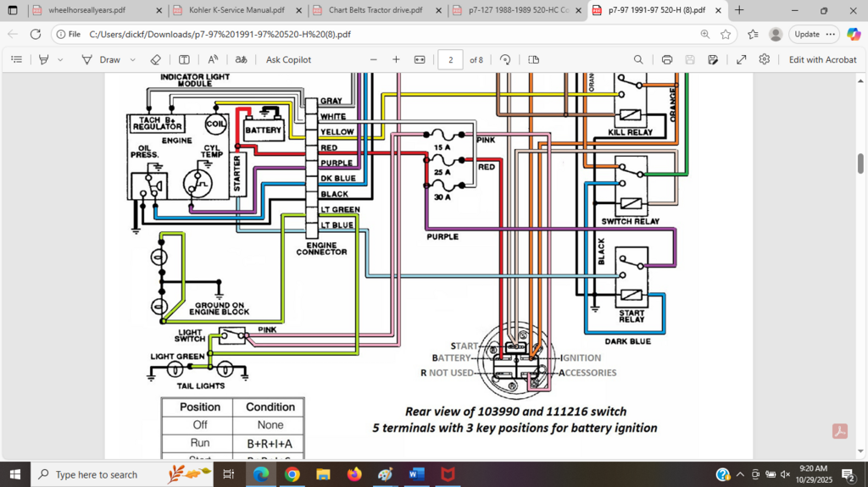Open PDF settings gear

pos(764,60)
